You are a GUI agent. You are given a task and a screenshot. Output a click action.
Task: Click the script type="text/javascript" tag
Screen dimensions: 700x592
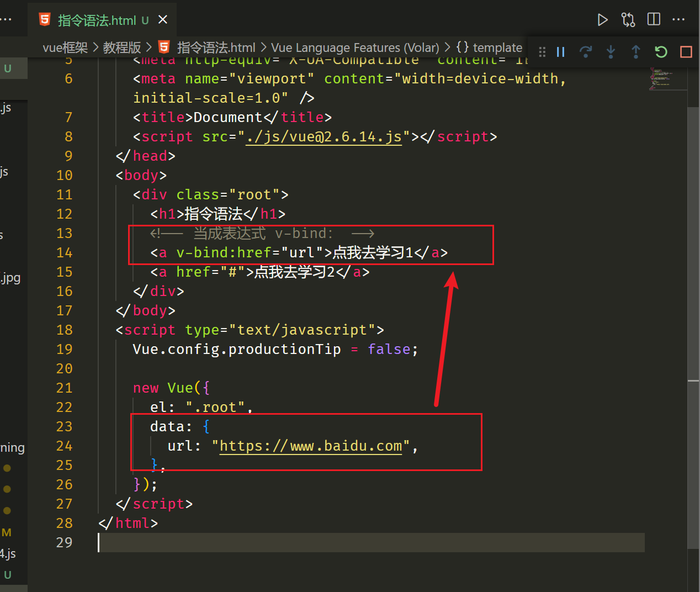[x=250, y=330]
